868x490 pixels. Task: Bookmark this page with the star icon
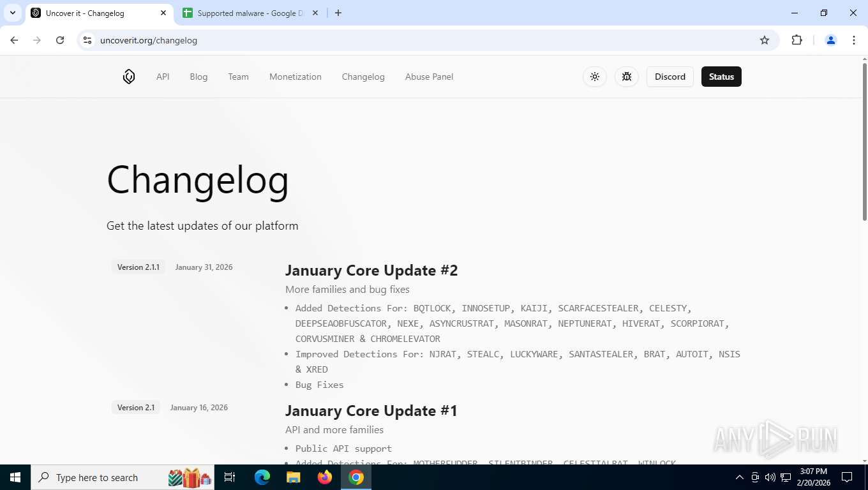[x=765, y=40]
